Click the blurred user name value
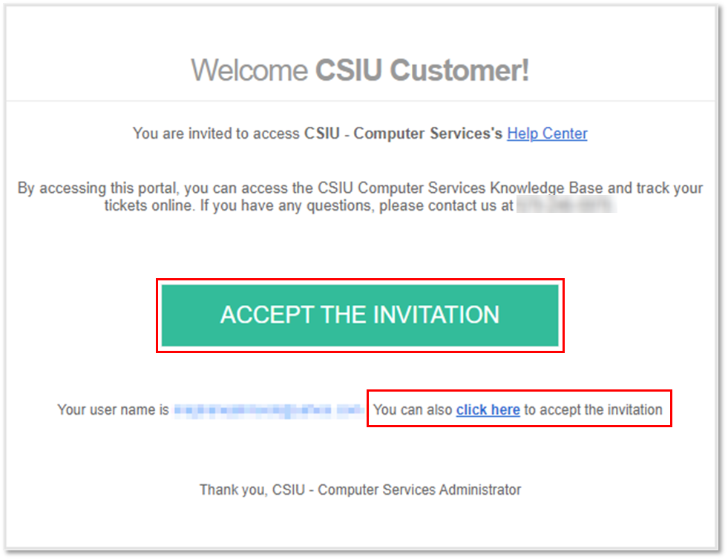The image size is (728, 560). [269, 410]
